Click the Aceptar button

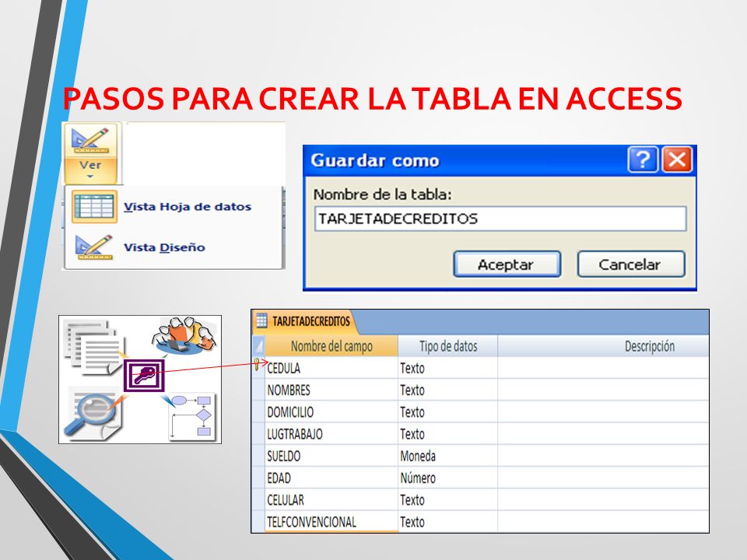click(507, 264)
